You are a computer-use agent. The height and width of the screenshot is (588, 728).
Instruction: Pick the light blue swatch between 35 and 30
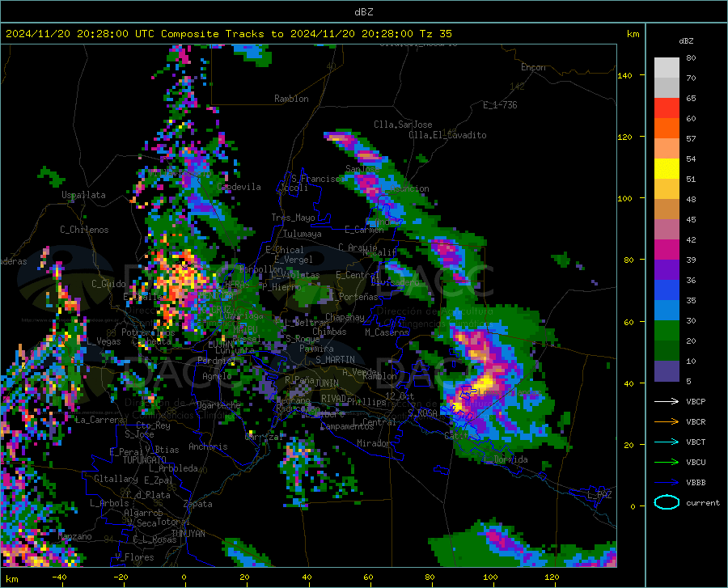click(667, 311)
